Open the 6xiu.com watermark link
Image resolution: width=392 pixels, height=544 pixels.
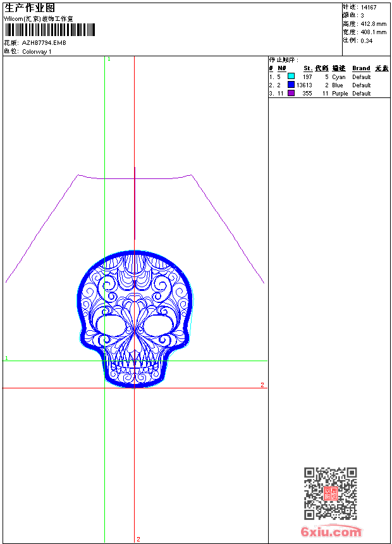click(331, 532)
